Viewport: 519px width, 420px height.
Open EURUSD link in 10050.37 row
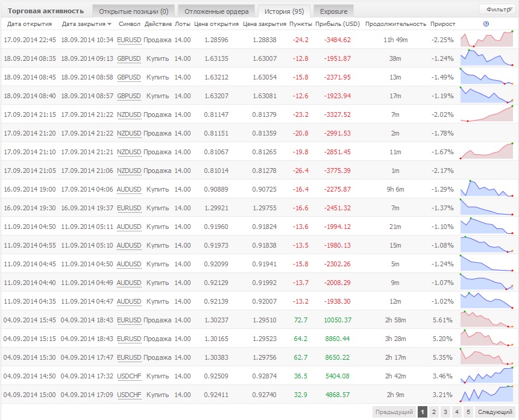(x=129, y=321)
